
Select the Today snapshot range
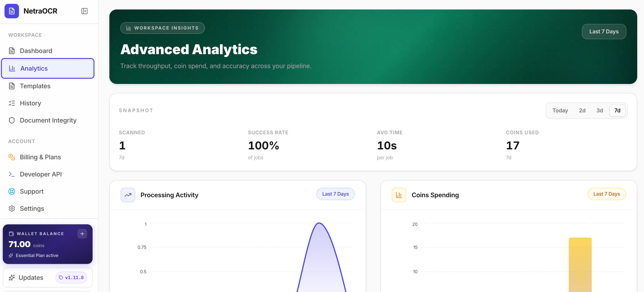coord(560,110)
